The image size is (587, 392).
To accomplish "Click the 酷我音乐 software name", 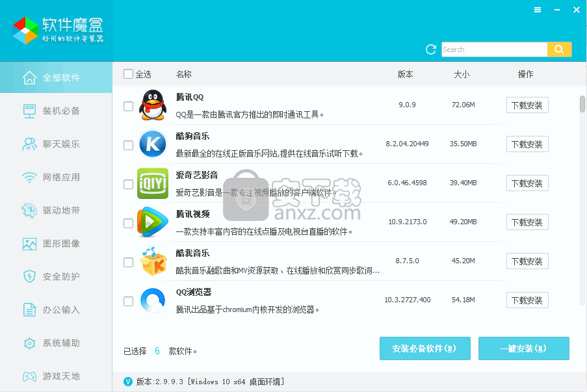I will click(192, 253).
